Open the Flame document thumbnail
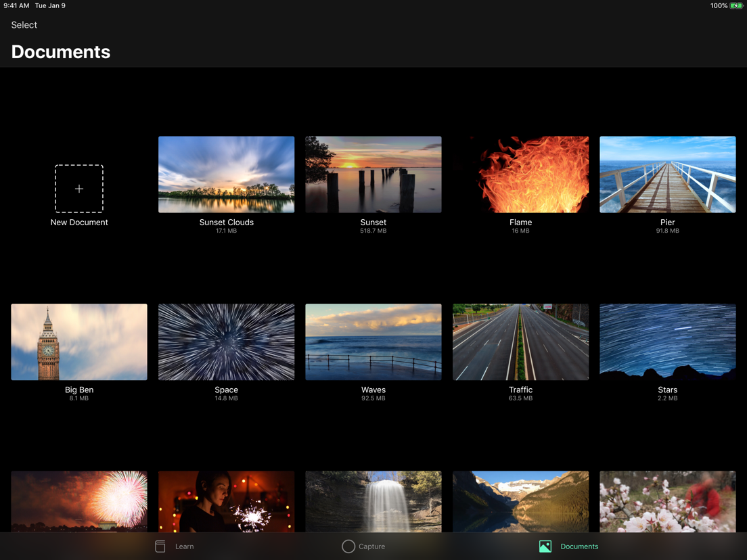This screenshot has width=747, height=560. 520,174
